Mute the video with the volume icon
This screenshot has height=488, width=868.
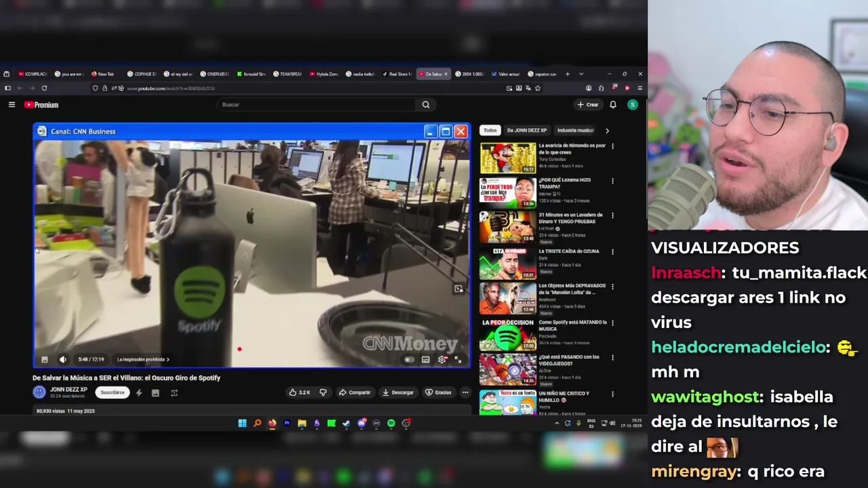(63, 359)
